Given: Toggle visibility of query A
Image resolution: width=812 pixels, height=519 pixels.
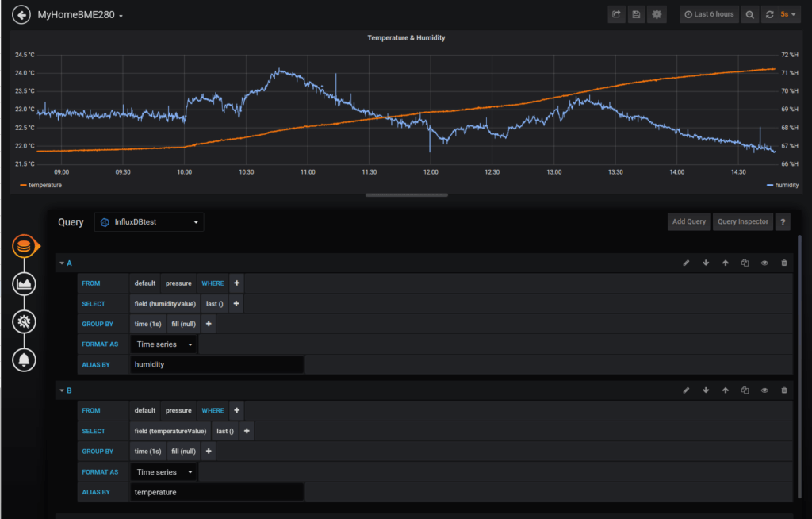Looking at the screenshot, I should (764, 263).
